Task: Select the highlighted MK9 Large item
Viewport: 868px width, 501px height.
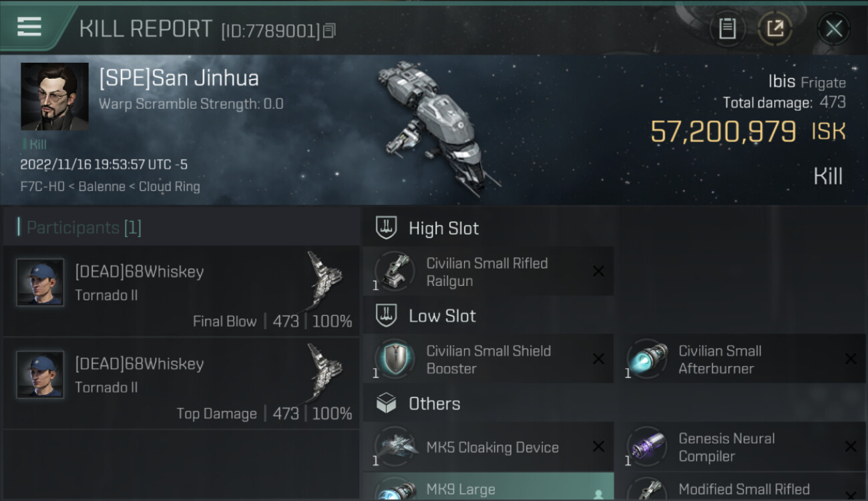Action: 488,487
